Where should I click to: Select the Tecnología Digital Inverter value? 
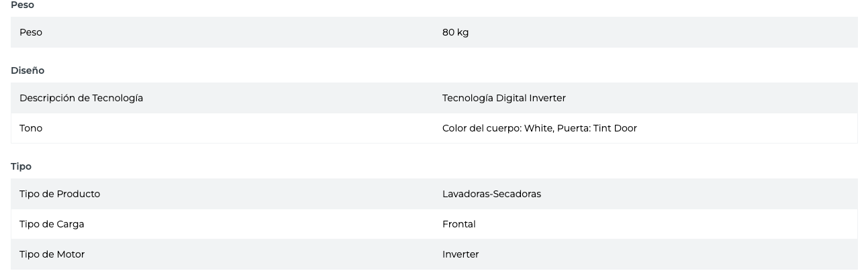(x=503, y=98)
